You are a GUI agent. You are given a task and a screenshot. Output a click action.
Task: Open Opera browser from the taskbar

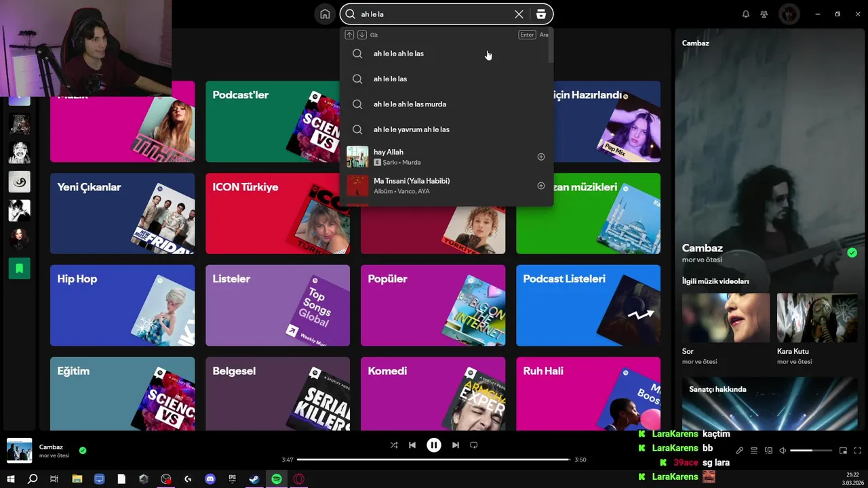(x=299, y=479)
